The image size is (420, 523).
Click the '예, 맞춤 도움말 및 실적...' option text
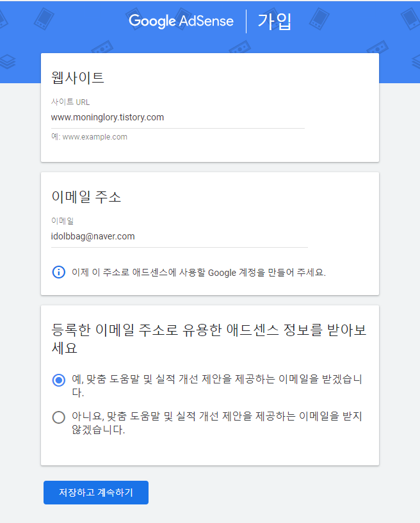[x=217, y=385]
